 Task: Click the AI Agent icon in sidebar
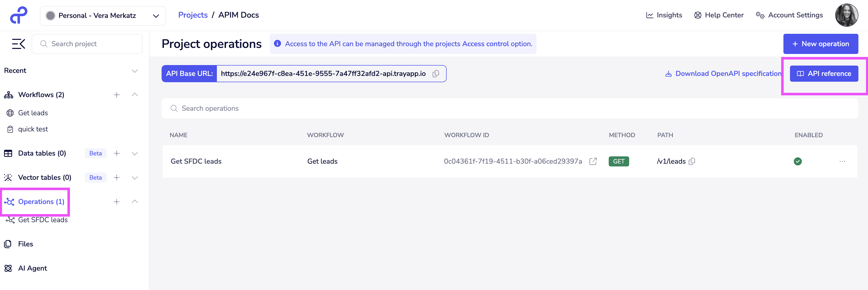pos(8,268)
